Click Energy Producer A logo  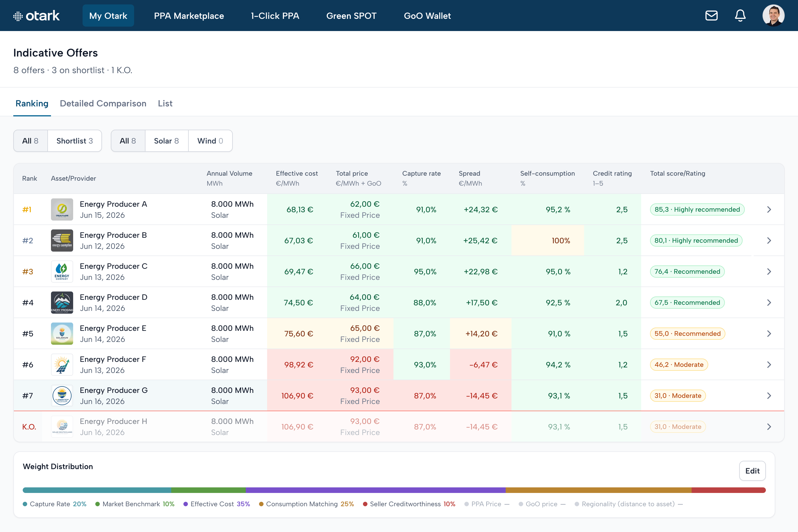coord(62,209)
